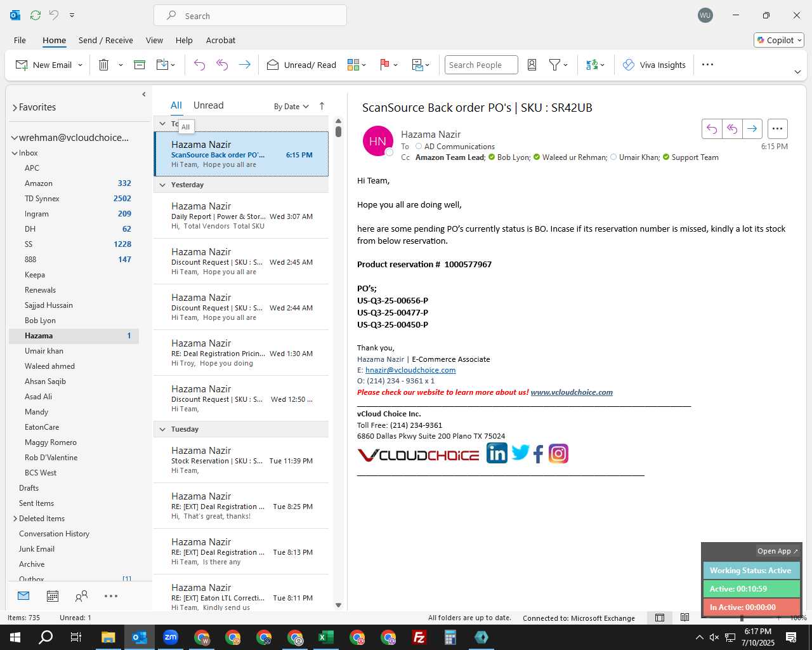Switch to People view icon
The height and width of the screenshot is (650, 812).
coord(81,596)
